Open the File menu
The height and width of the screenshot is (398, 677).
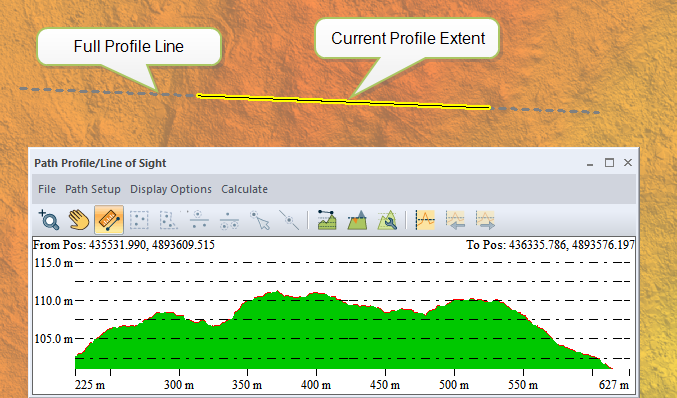[47, 189]
